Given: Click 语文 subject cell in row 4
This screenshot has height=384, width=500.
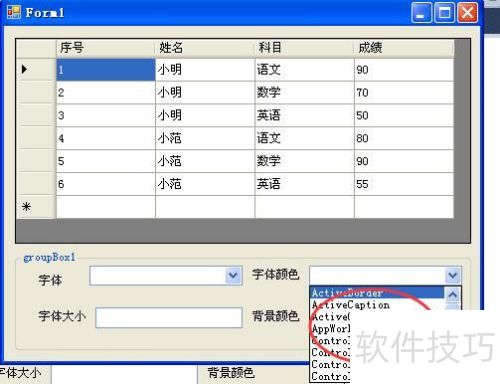Looking at the screenshot, I should point(304,138).
